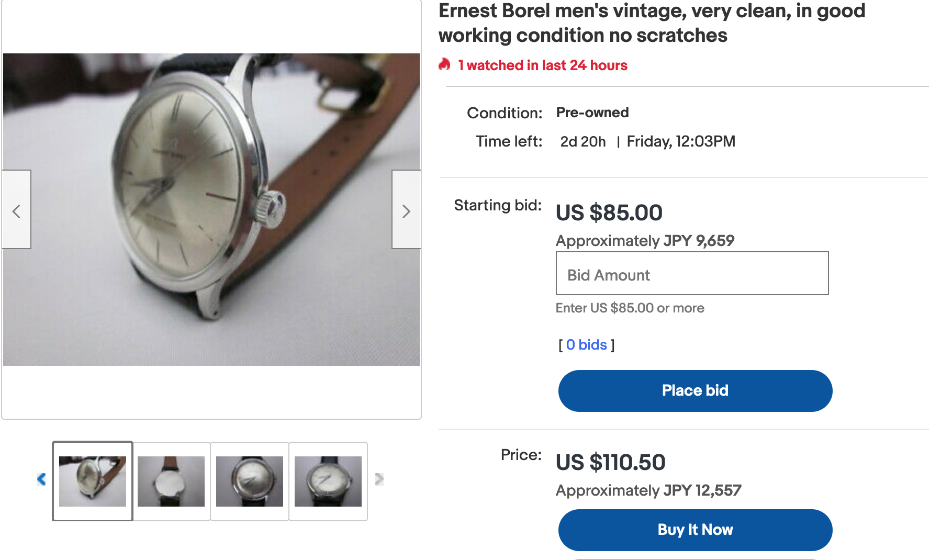Click the Pre-owned condition text
This screenshot has height=560, width=941.
[x=592, y=113]
